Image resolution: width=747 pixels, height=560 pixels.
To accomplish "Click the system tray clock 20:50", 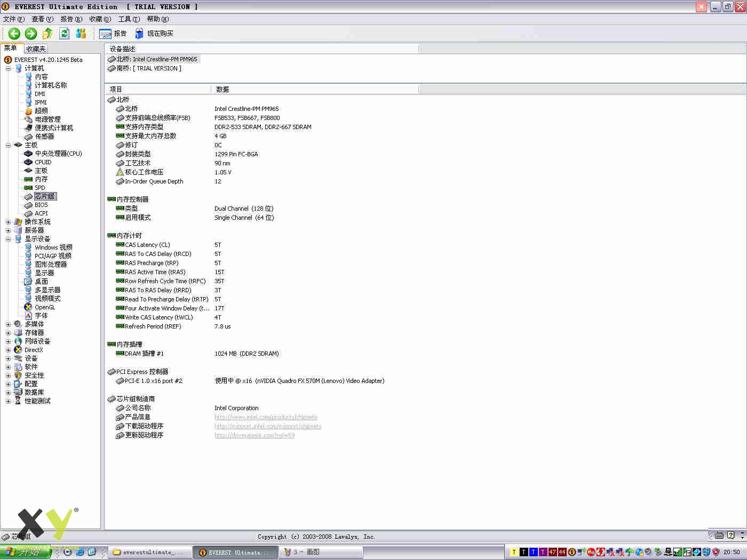I will 732,552.
